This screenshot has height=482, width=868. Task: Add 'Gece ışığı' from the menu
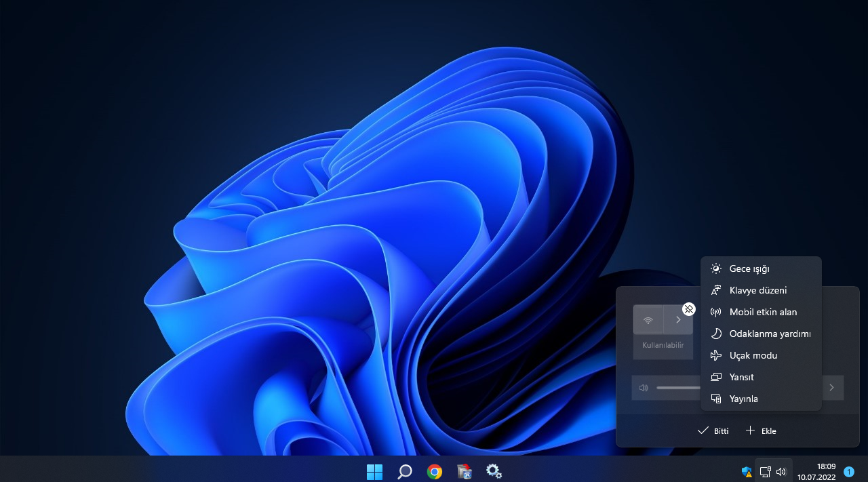(x=749, y=269)
